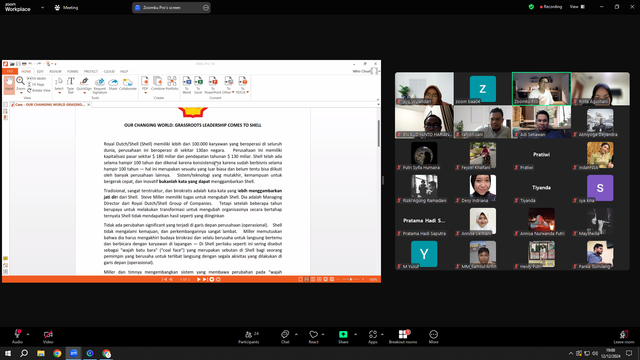Unmute using the Zoom Audio button
This screenshot has width=640, height=360.
(x=17, y=337)
